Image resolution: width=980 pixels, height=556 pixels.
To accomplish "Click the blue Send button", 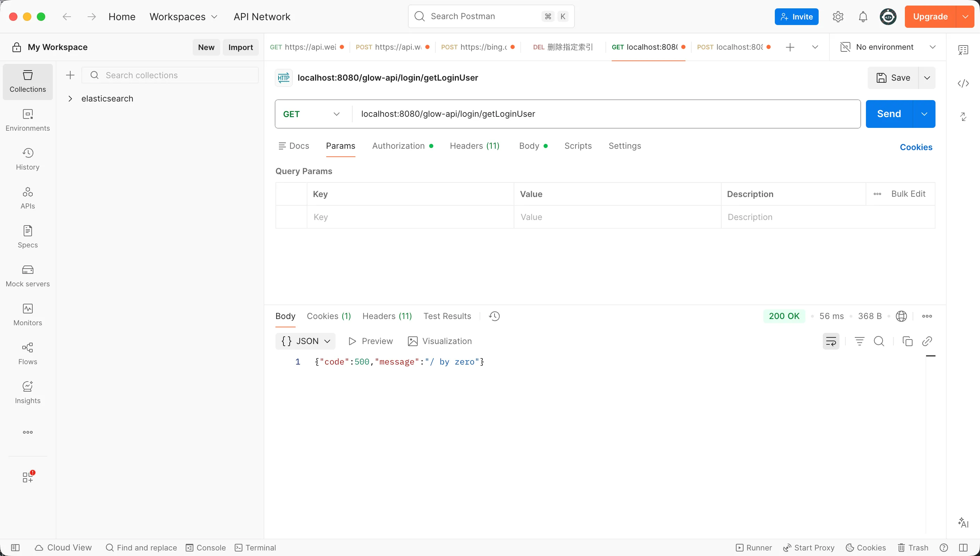I will 889,114.
